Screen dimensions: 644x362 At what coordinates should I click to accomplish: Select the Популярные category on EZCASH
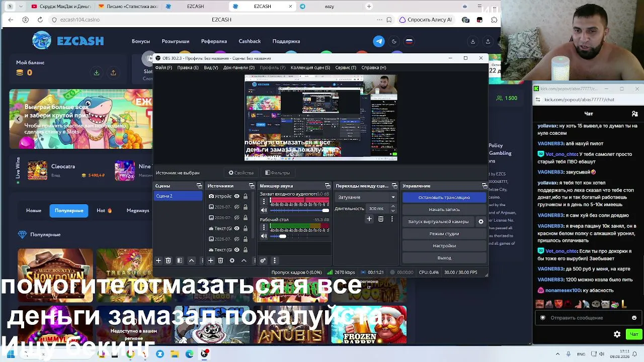click(69, 211)
